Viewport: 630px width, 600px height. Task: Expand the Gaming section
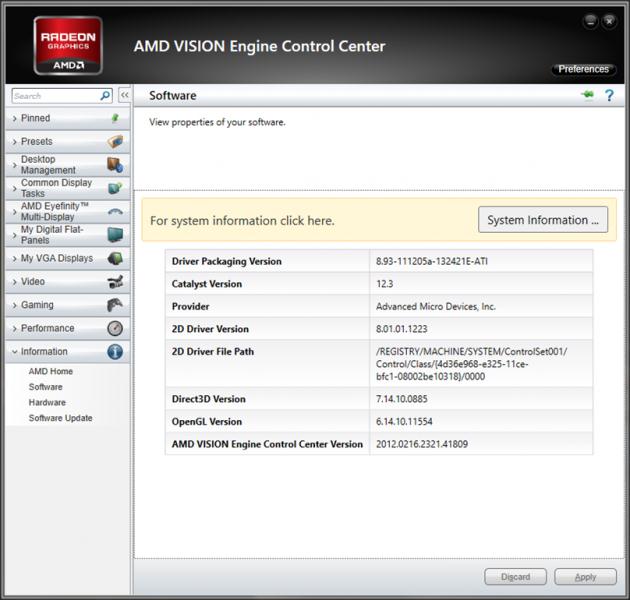(x=68, y=305)
